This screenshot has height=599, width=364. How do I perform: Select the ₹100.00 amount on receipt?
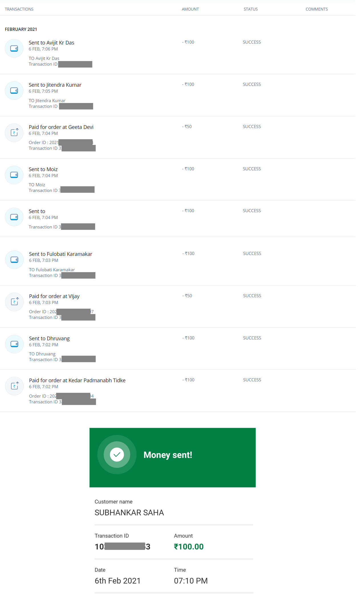click(x=189, y=547)
